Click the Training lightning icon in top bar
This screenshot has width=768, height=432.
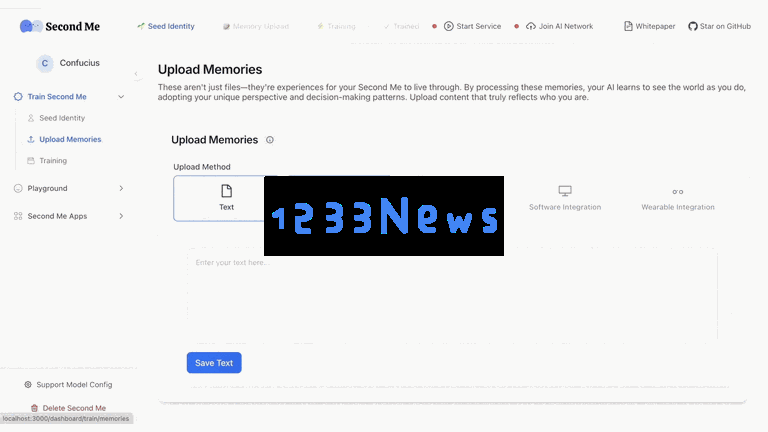[x=320, y=26]
